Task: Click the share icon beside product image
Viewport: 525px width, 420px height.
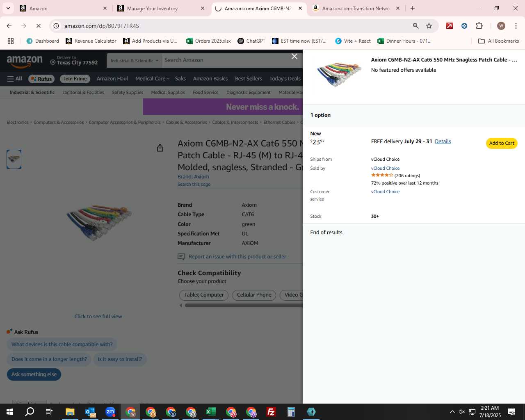Action: click(x=160, y=148)
